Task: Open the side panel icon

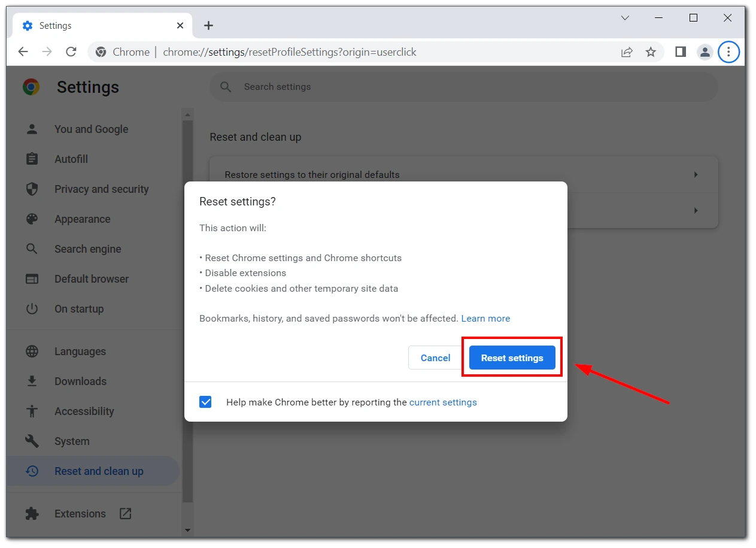Action: 681,52
